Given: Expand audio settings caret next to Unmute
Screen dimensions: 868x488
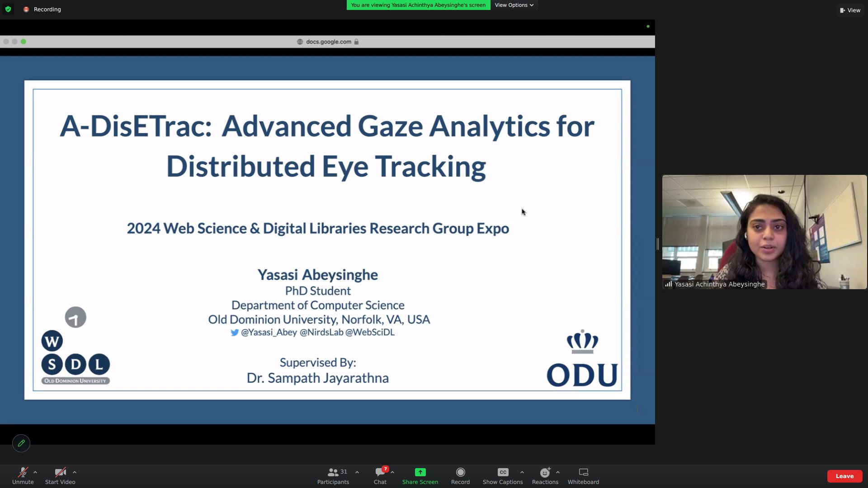Looking at the screenshot, I should click(x=35, y=472).
